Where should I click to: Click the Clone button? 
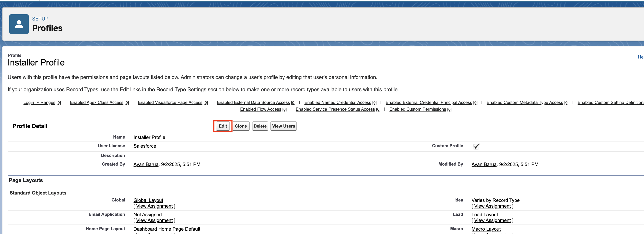point(240,126)
